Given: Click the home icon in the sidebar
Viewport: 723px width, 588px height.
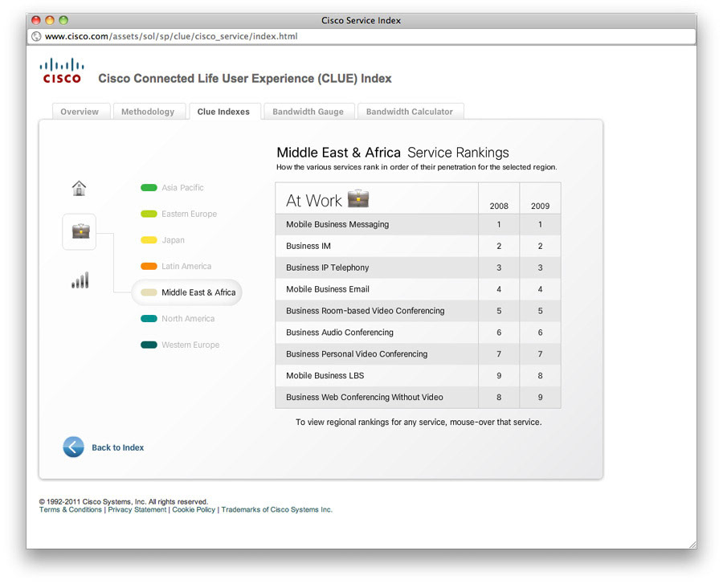Looking at the screenshot, I should (79, 189).
